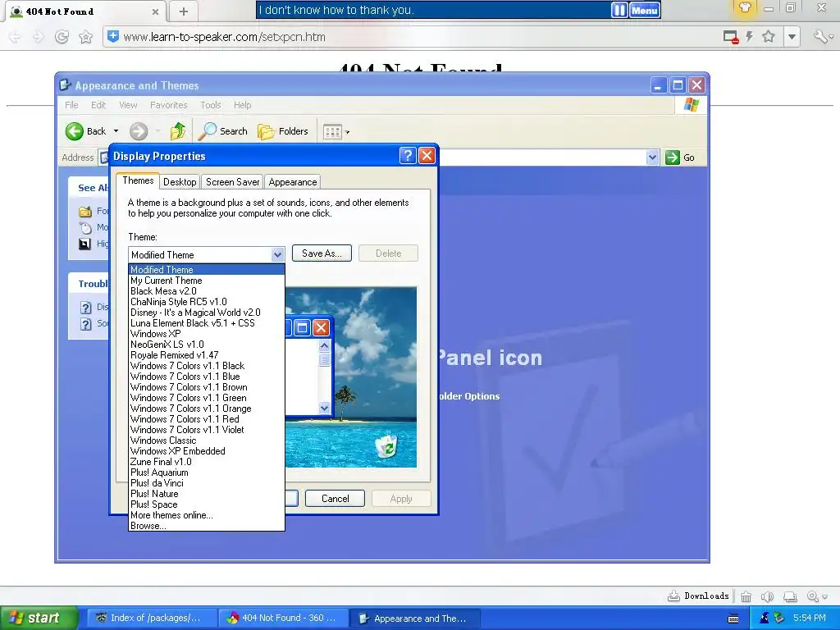
Task: Click the green Back arrow in Explorer
Action: 75,130
